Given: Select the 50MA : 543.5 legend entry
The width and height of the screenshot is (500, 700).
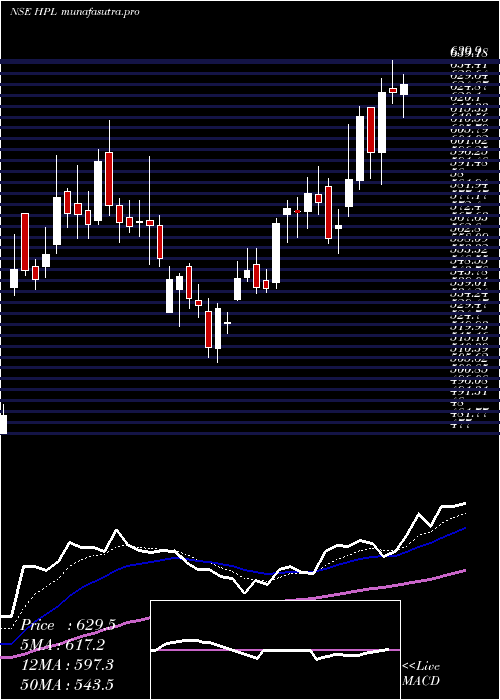Looking at the screenshot, I should click(67, 684).
